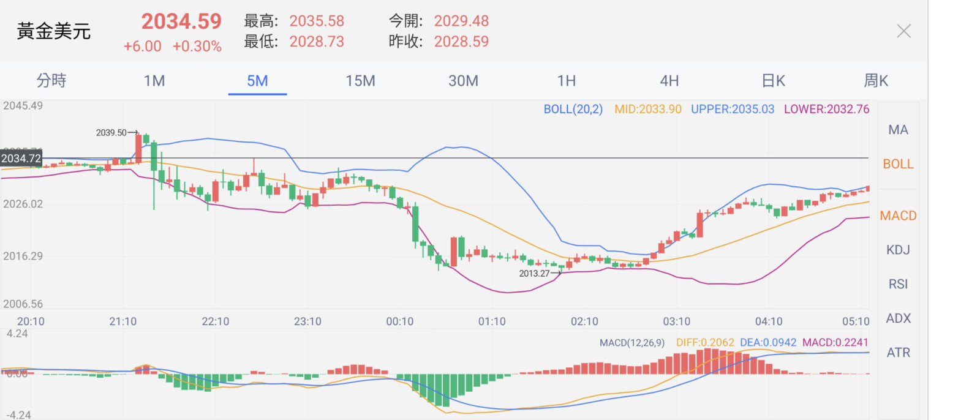The image size is (980, 420).
Task: Switch chart to 15M interval
Action: pyautogui.click(x=360, y=81)
